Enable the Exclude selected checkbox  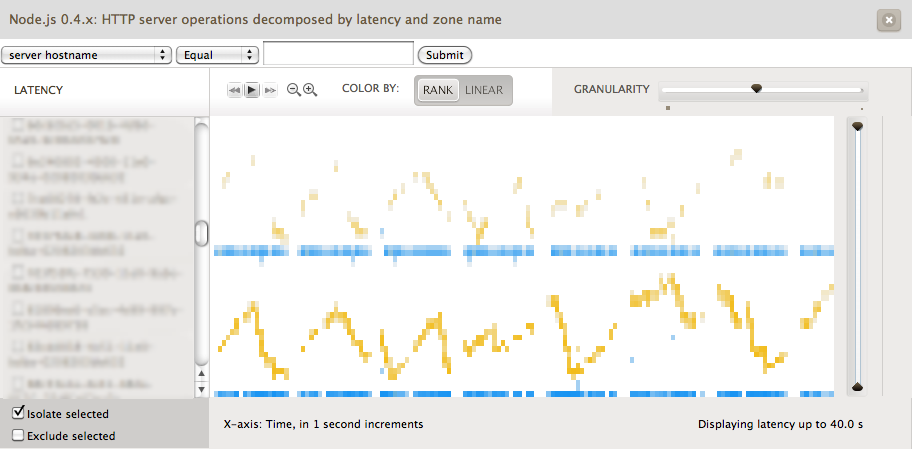[x=18, y=435]
